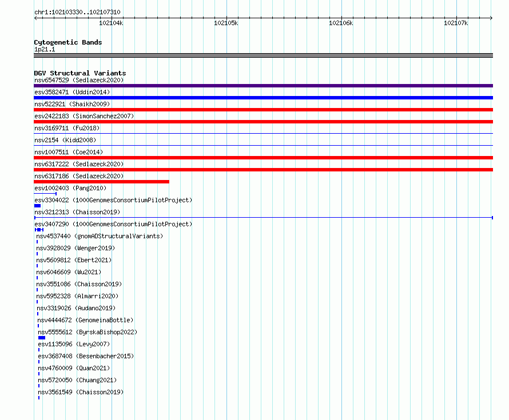This screenshot has width=509, height=420.
Task: Open nsv5720050 (Chuang2021) variant label
Action: tap(77, 380)
